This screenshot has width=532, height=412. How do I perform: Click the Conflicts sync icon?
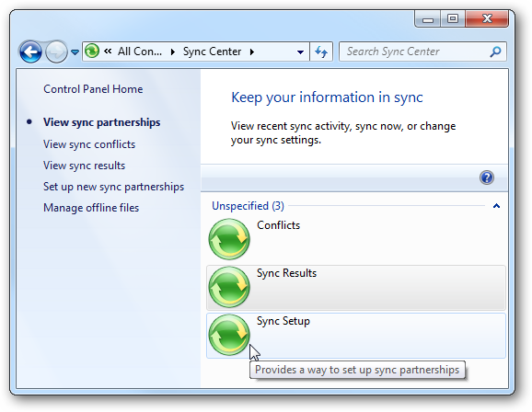click(x=229, y=239)
